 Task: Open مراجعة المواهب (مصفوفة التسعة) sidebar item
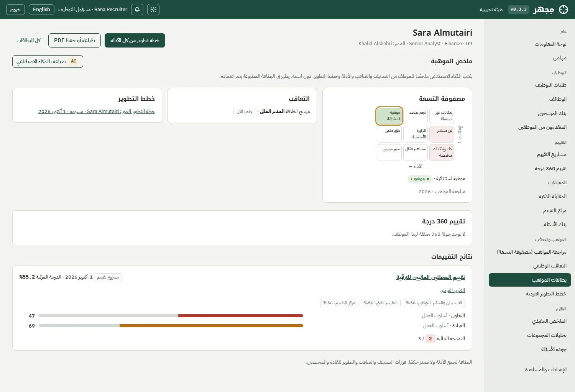click(x=530, y=252)
